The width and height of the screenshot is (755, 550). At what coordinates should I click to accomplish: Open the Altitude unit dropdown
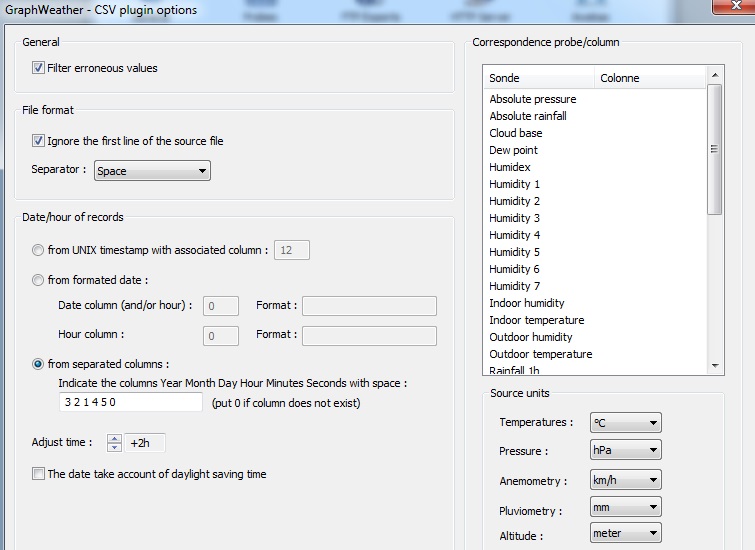pyautogui.click(x=625, y=534)
